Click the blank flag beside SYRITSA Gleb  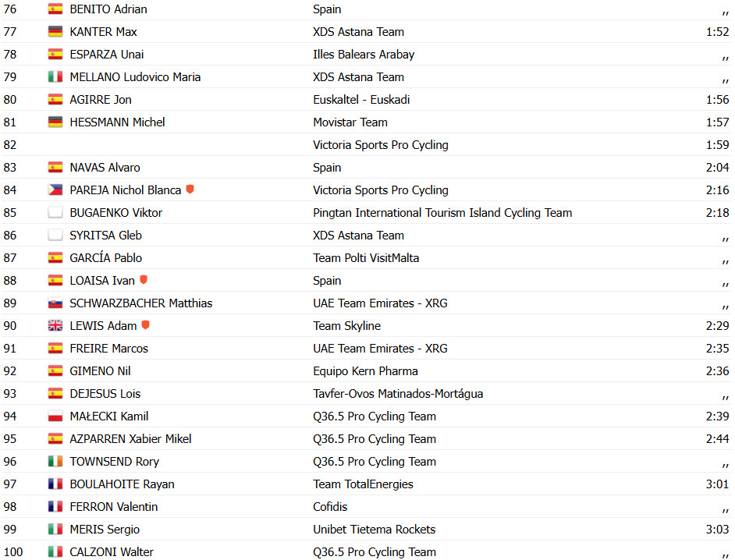coord(55,235)
